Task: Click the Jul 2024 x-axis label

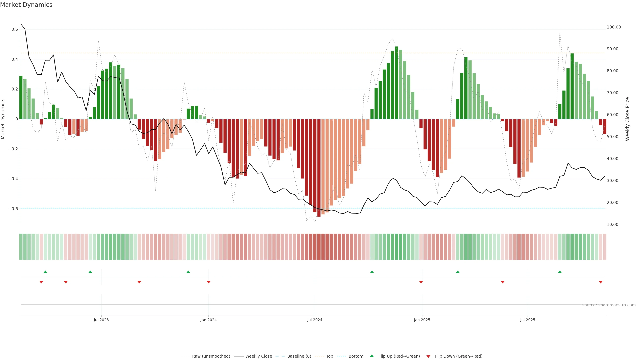Action: [314, 320]
